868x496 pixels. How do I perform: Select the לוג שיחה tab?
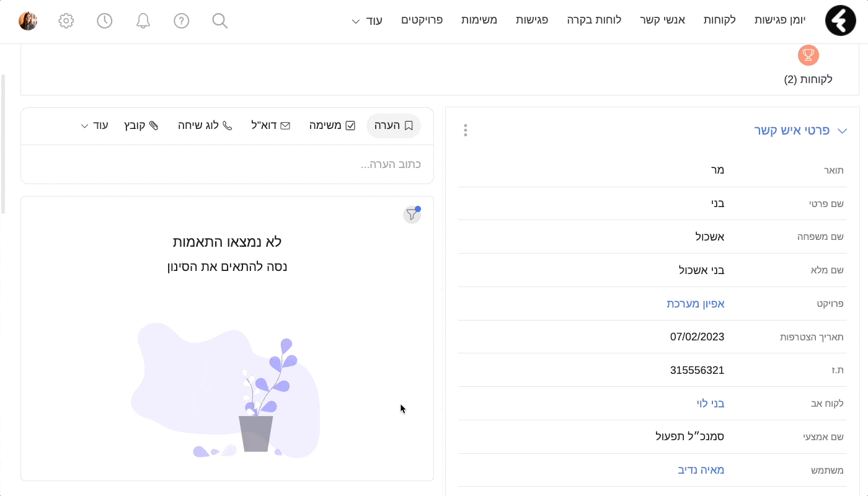[x=205, y=125]
